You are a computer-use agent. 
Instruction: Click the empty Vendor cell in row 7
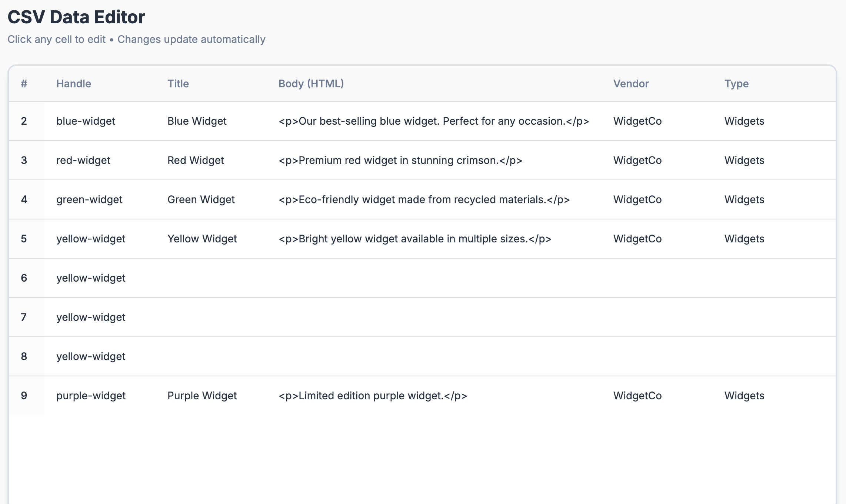click(659, 317)
